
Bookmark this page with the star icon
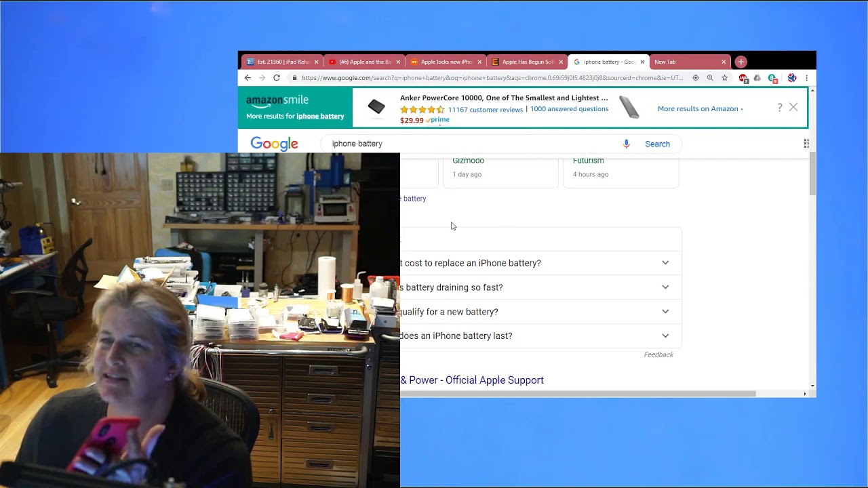[x=724, y=78]
